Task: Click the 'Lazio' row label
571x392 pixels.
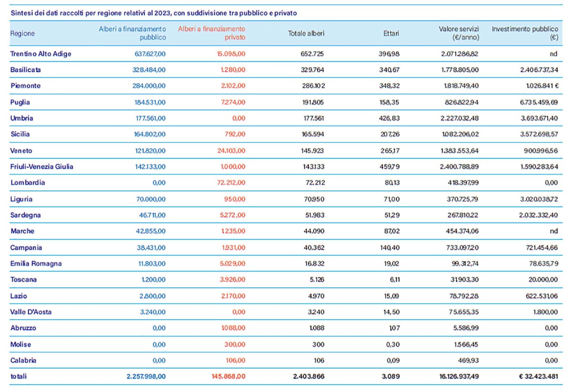Action: pyautogui.click(x=19, y=296)
